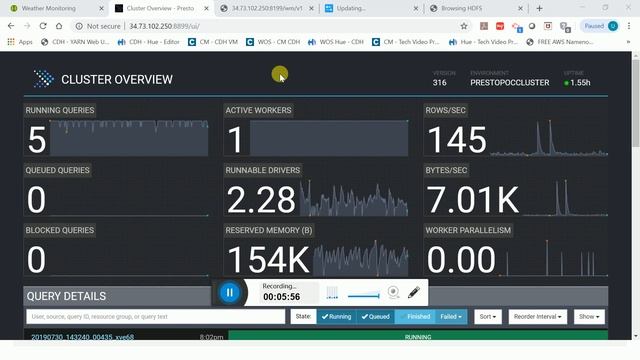This screenshot has height=360, width=640.
Task: Click the Worker Parallelism value 0.00
Action: click(461, 260)
